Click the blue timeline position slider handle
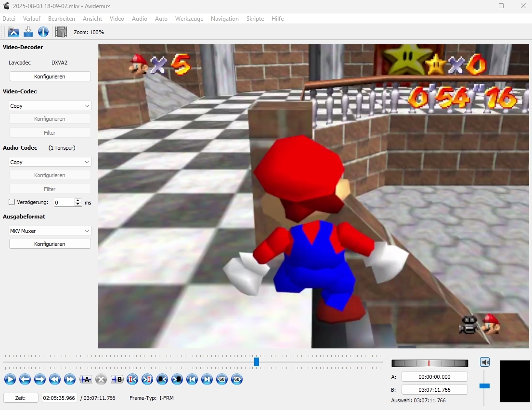The width and height of the screenshot is (532, 410). point(257,362)
